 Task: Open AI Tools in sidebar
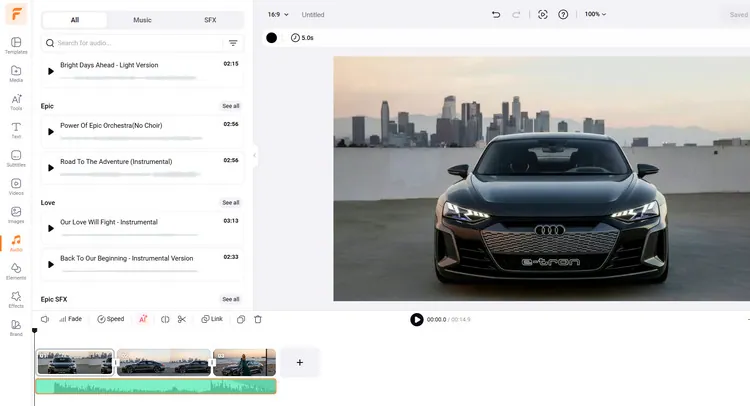pos(16,102)
